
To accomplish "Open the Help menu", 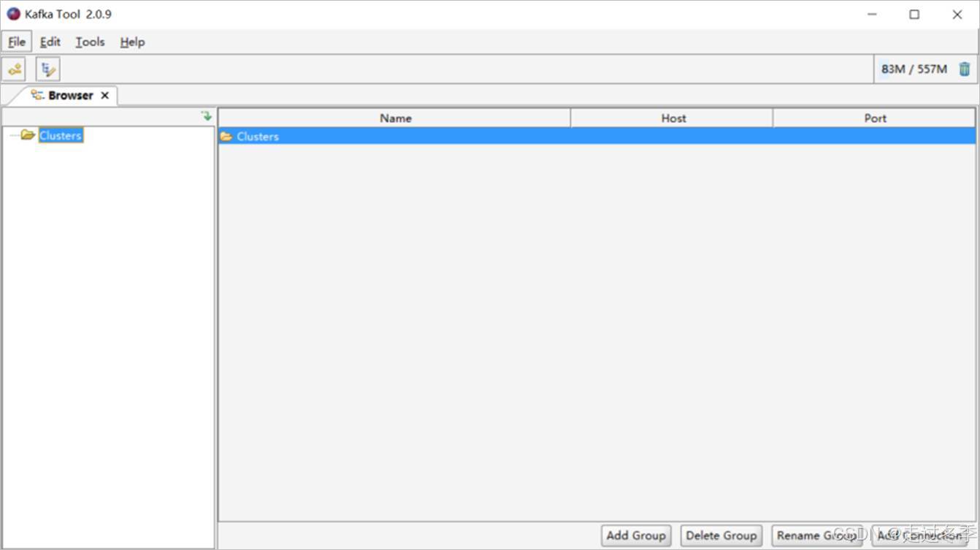I will click(x=132, y=42).
